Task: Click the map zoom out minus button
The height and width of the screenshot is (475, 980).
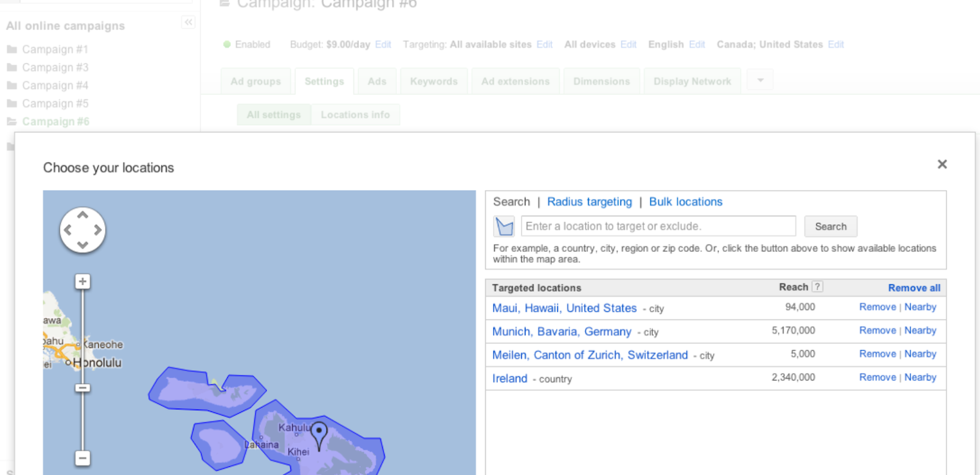Action: coord(83,458)
